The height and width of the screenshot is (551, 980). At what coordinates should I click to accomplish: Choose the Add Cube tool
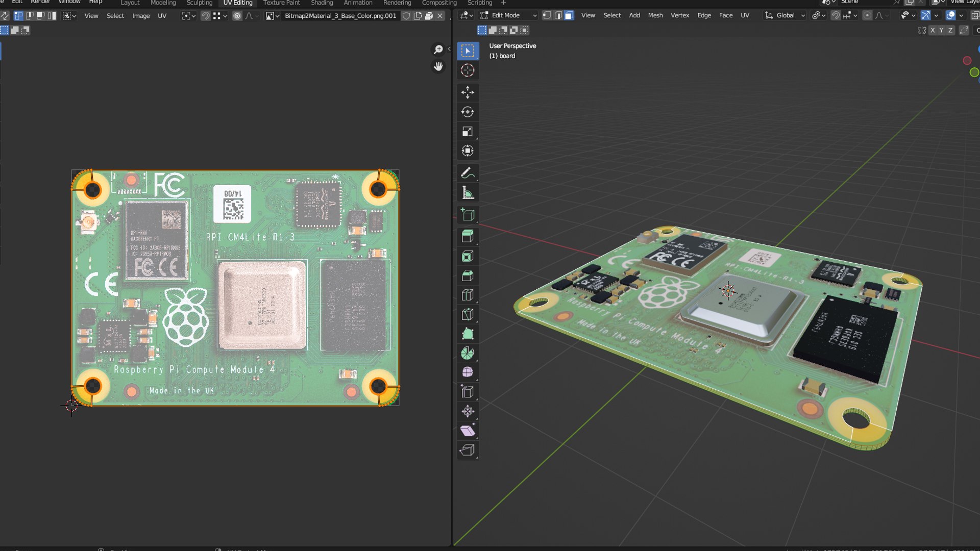[x=468, y=215]
